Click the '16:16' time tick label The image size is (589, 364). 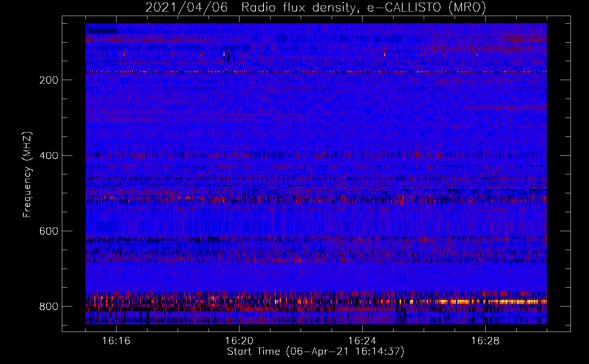point(116,341)
